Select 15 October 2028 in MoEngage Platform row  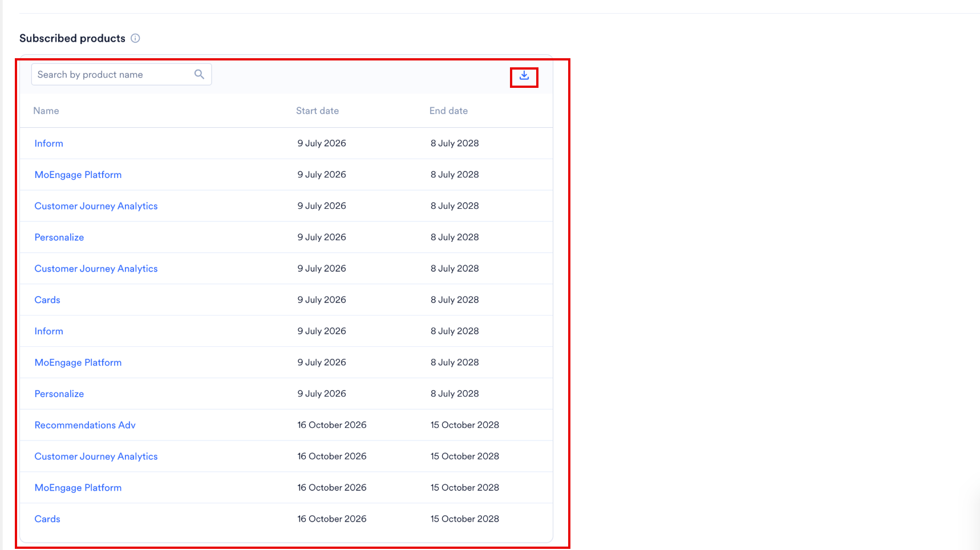(465, 488)
